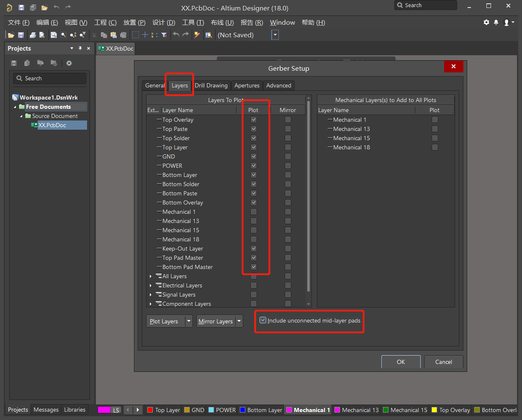Click the cross probe pencil icon

pos(197,35)
